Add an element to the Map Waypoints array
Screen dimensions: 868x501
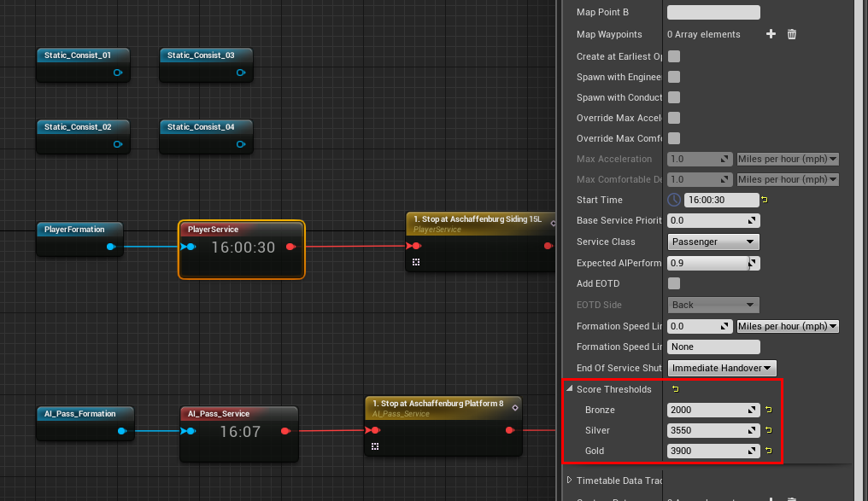tap(770, 34)
